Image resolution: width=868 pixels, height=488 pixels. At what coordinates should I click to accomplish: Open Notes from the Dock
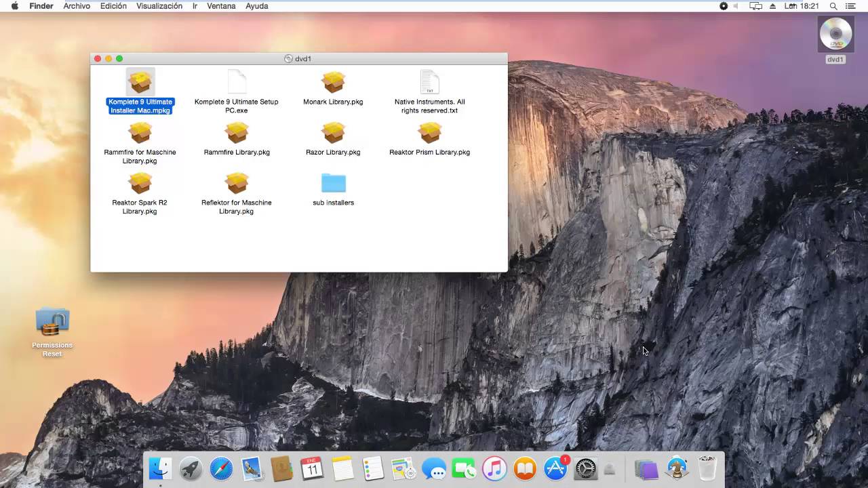pos(342,468)
